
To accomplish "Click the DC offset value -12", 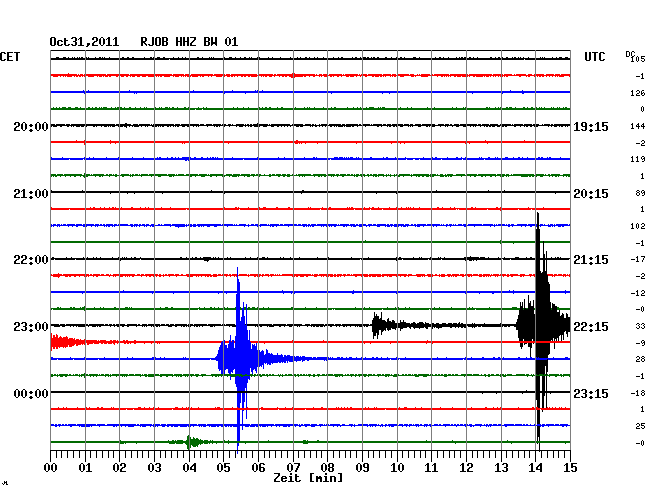I will tap(638, 293).
